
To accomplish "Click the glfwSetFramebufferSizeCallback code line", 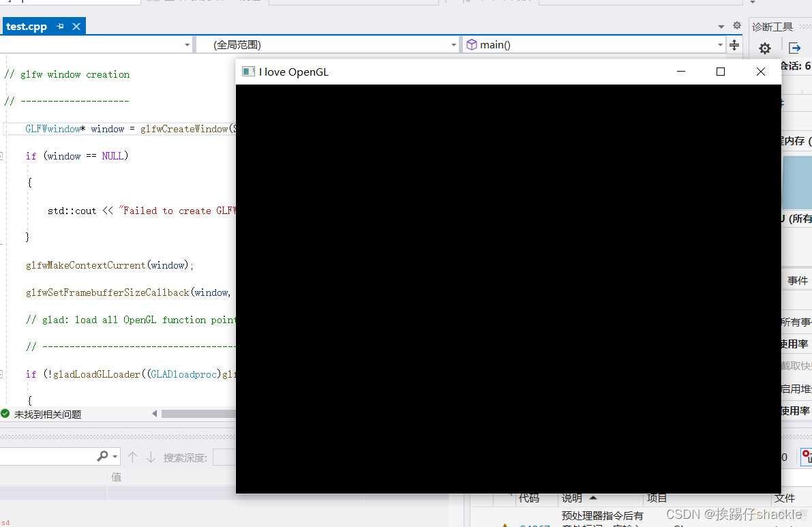I will [x=128, y=292].
